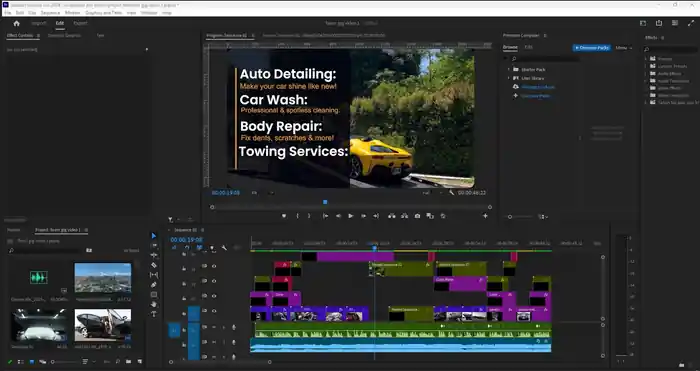Image resolution: width=700 pixels, height=371 pixels.
Task: Click Go to In point button
Action: pos(325,216)
